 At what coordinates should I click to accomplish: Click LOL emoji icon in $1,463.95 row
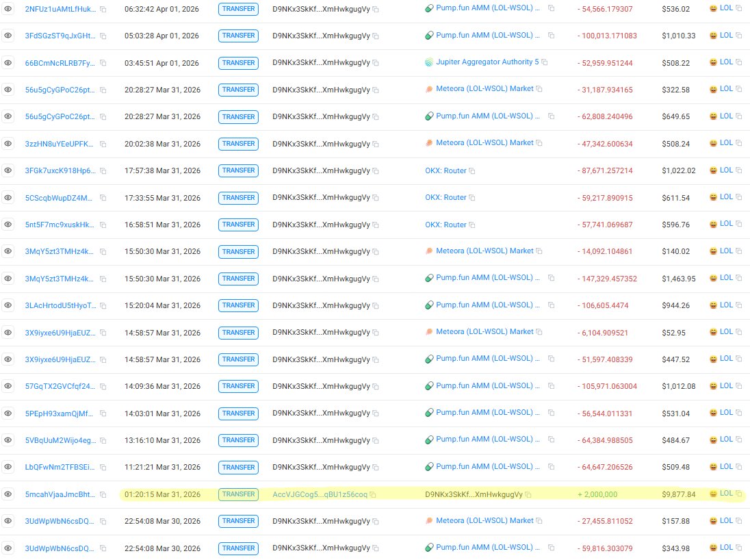pyautogui.click(x=713, y=278)
